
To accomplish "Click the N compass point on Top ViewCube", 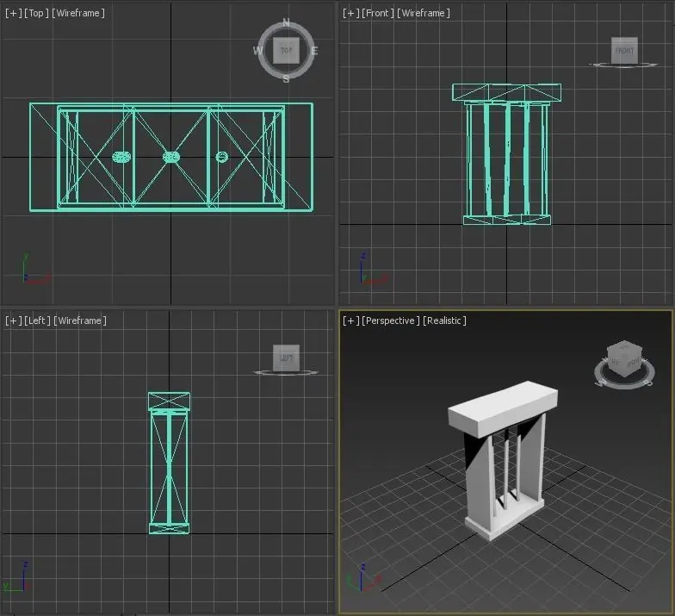I will tap(286, 22).
